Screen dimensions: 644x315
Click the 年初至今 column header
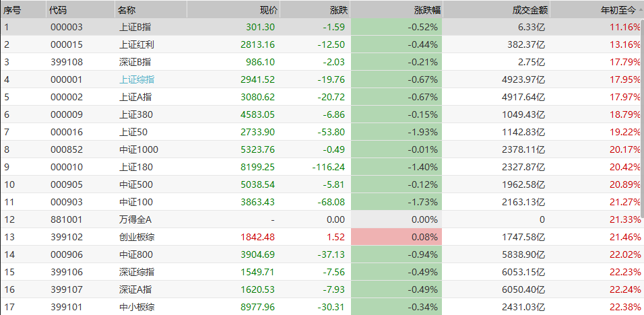(620, 10)
